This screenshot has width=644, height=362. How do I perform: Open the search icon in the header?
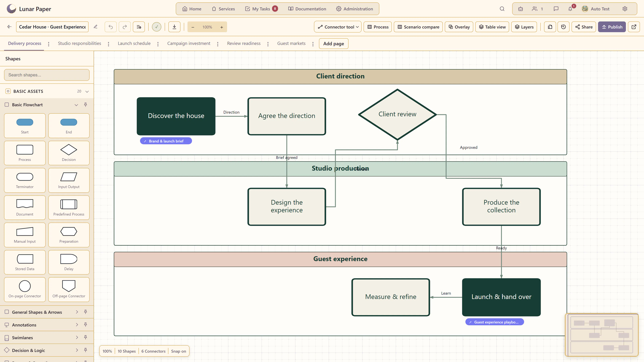pyautogui.click(x=502, y=9)
